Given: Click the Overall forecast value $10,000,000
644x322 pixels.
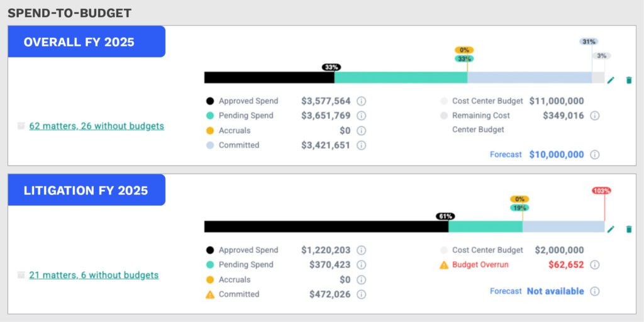Looking at the screenshot, I should [556, 155].
